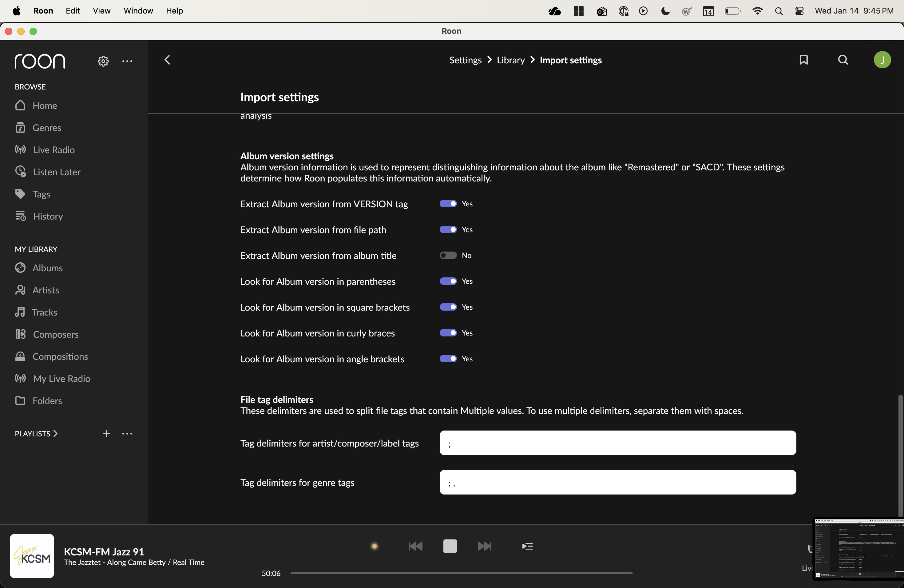The height and width of the screenshot is (588, 904).
Task: Go to Library in breadcrumb
Action: point(510,60)
